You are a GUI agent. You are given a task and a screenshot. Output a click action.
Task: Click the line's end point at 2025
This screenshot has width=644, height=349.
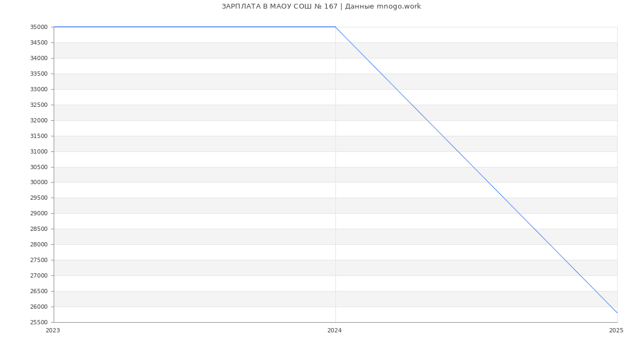[x=617, y=312]
